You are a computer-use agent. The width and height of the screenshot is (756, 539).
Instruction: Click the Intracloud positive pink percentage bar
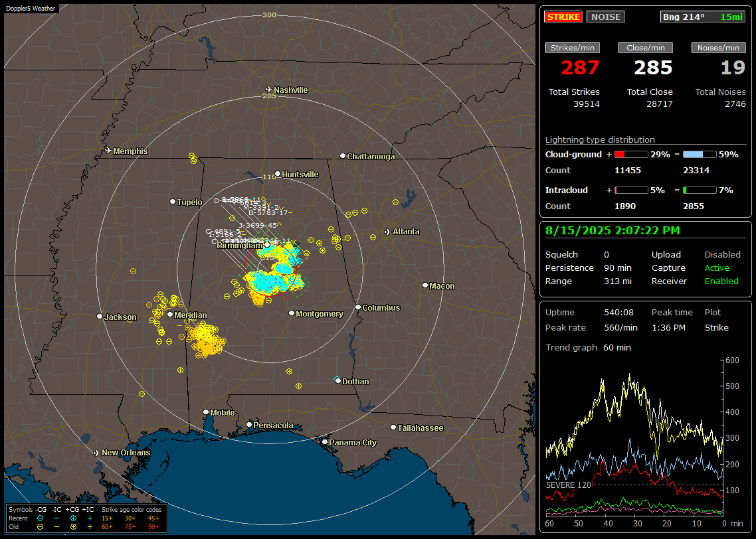631,191
